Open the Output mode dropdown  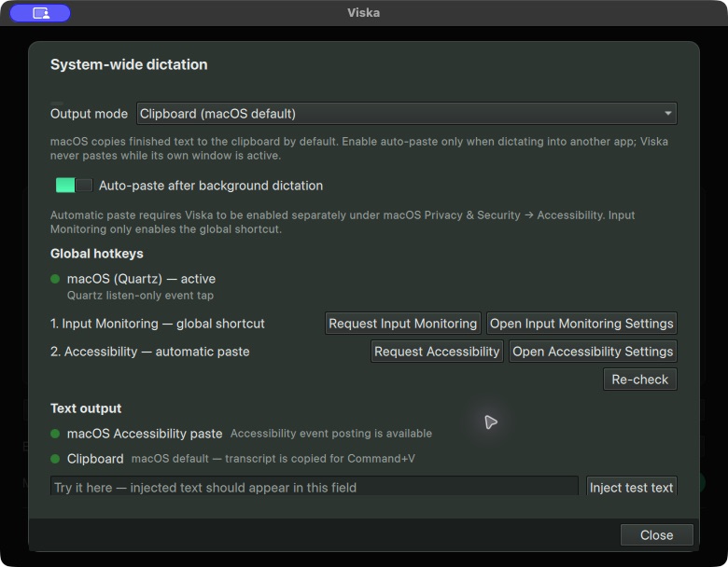click(x=406, y=114)
